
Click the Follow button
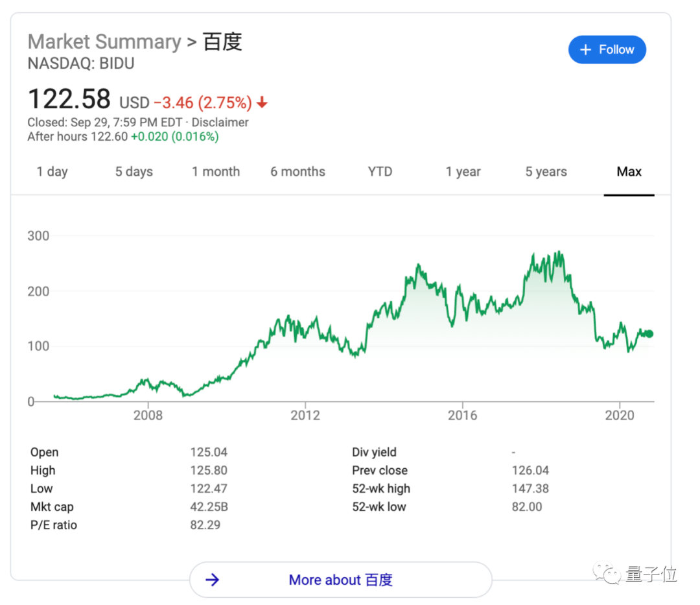pos(607,50)
